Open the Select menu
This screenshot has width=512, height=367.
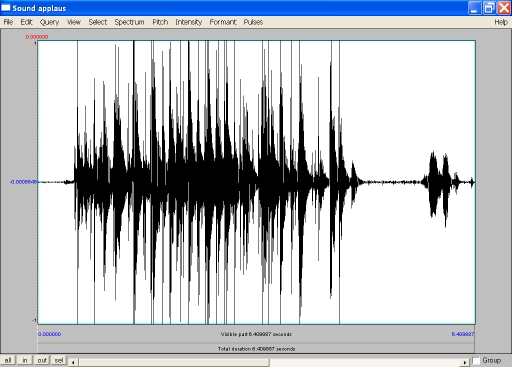98,22
